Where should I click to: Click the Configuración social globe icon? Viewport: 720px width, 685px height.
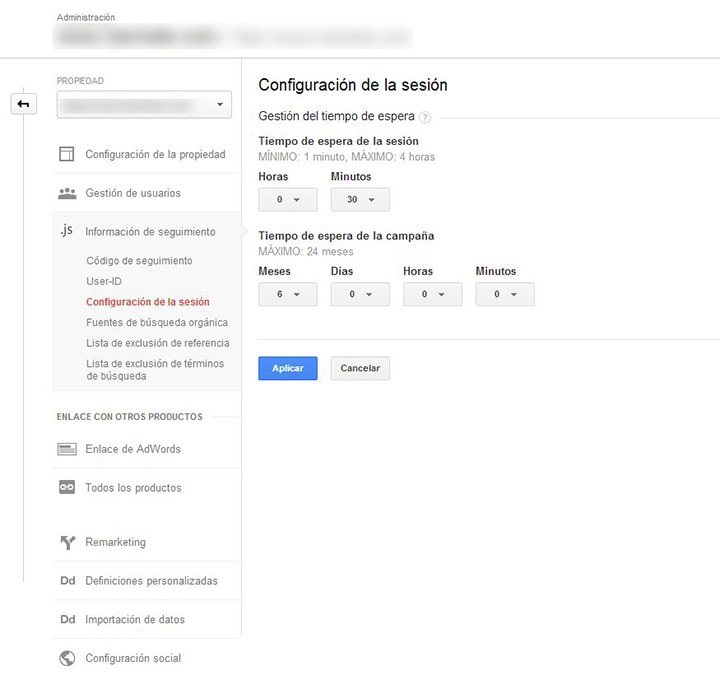pos(67,658)
